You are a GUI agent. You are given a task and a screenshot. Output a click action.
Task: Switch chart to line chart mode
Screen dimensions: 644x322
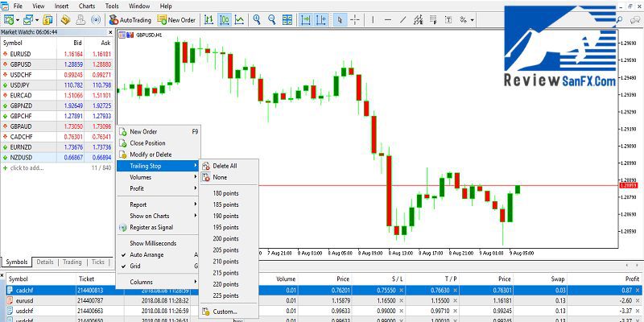pyautogui.click(x=240, y=19)
